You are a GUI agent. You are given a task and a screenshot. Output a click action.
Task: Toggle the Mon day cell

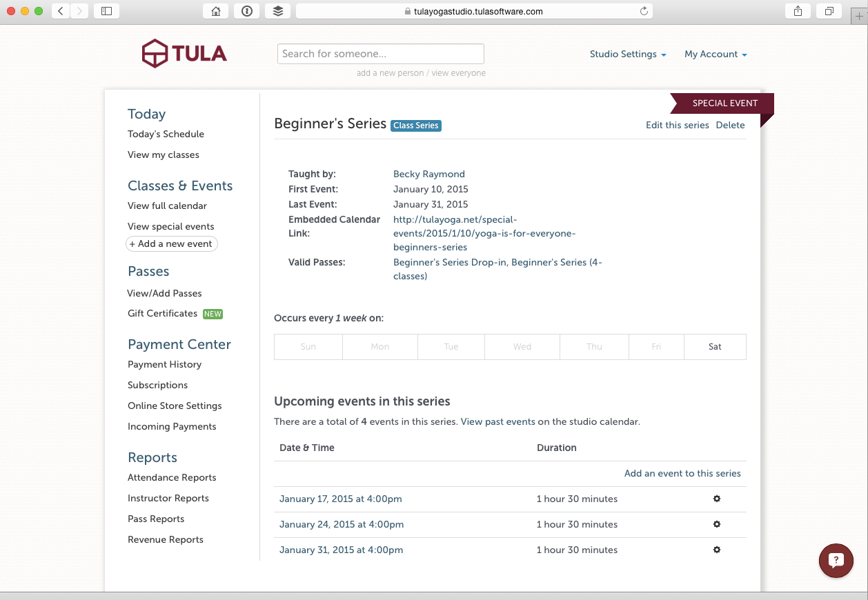click(x=380, y=347)
